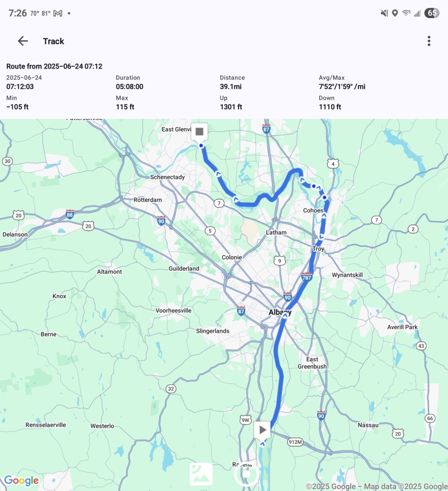Tap the route start play marker
Image resolution: width=448 pixels, height=491 pixels.
tap(262, 430)
